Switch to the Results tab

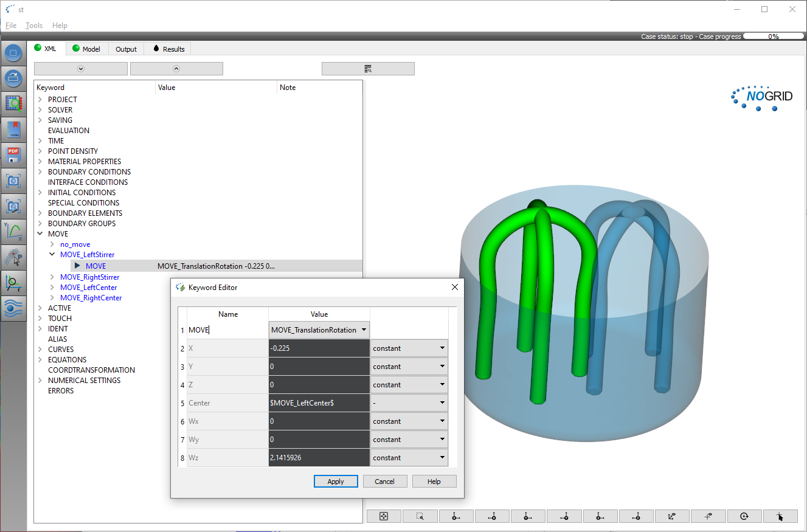pos(168,49)
